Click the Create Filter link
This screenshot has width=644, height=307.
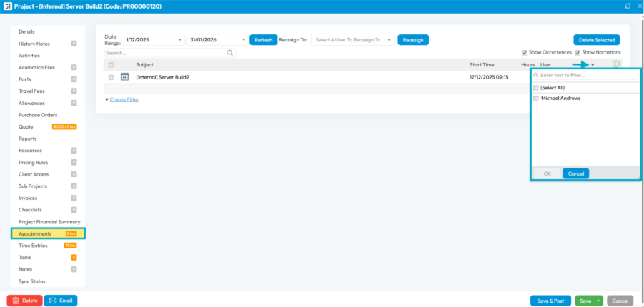(124, 99)
